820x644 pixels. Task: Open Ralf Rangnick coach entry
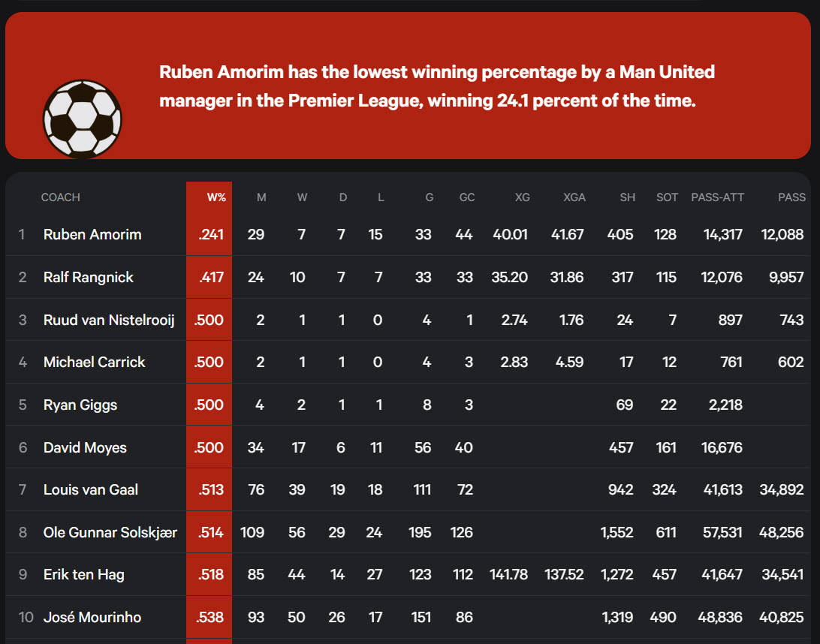coord(89,277)
